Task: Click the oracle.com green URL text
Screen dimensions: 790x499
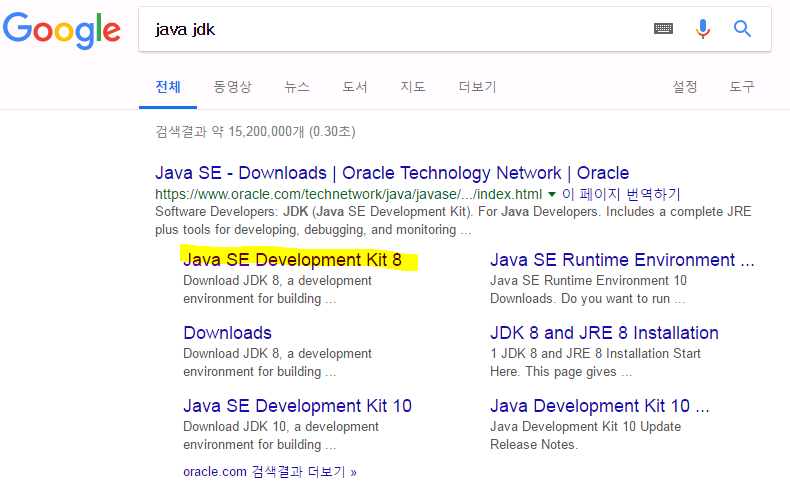Action: click(348, 194)
